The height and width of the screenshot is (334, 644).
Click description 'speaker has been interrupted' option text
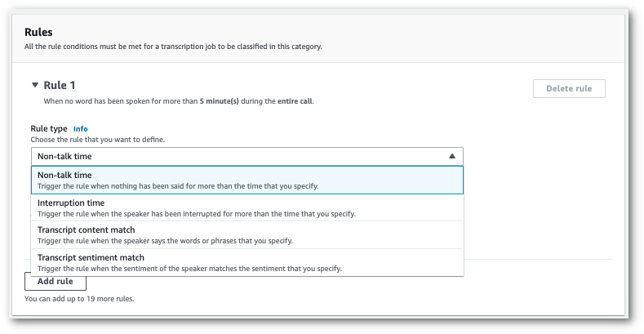[x=196, y=214]
